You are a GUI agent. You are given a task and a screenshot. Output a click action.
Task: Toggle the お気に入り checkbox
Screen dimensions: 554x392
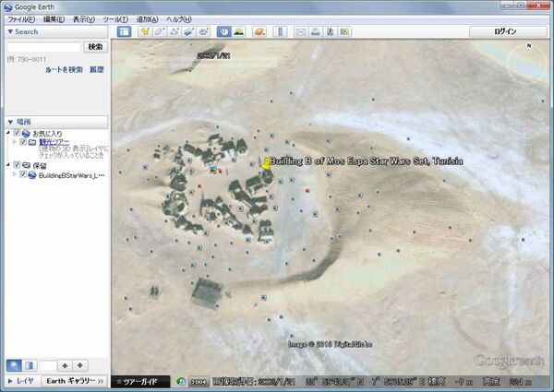point(17,133)
